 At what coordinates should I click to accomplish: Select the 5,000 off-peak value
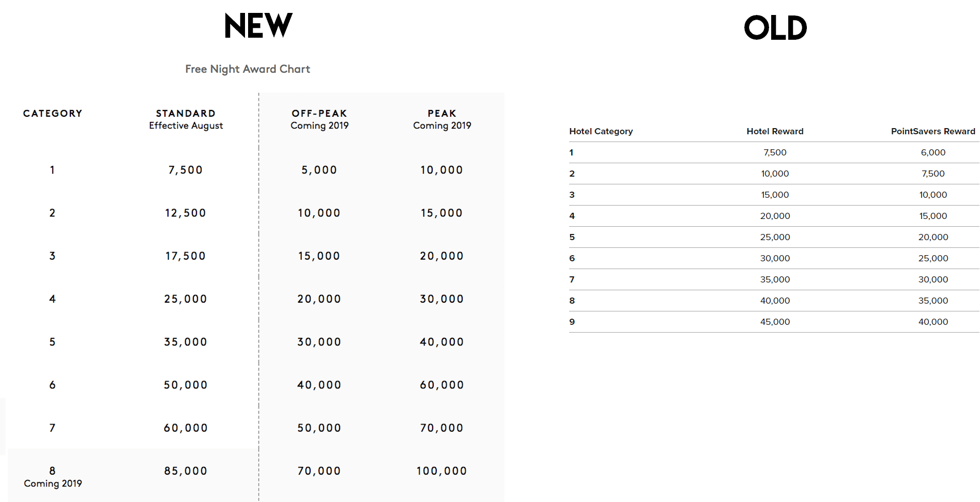(x=319, y=170)
